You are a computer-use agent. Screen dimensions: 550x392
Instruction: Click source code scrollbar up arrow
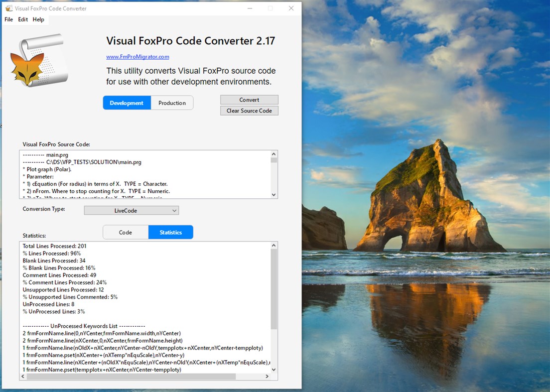pos(274,154)
